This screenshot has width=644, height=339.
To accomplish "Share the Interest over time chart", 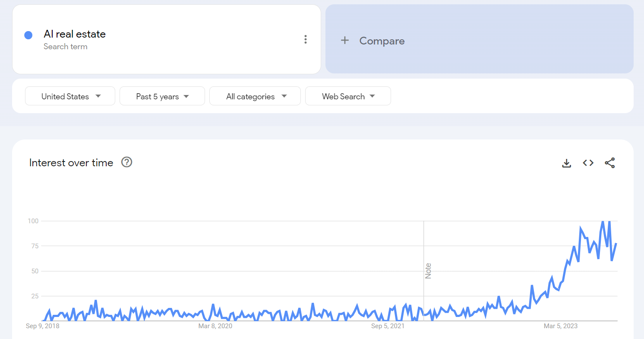I will (x=609, y=163).
